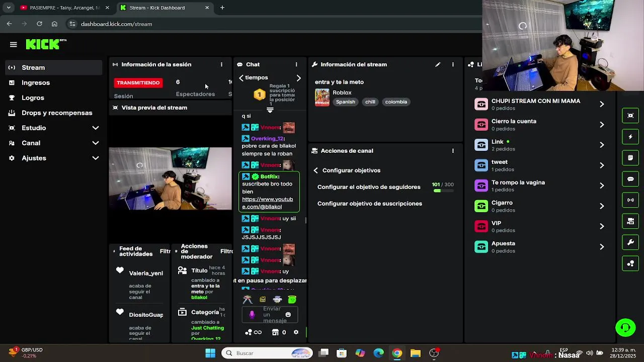
Task: Click the stream preview thumbnail
Action: point(171,178)
